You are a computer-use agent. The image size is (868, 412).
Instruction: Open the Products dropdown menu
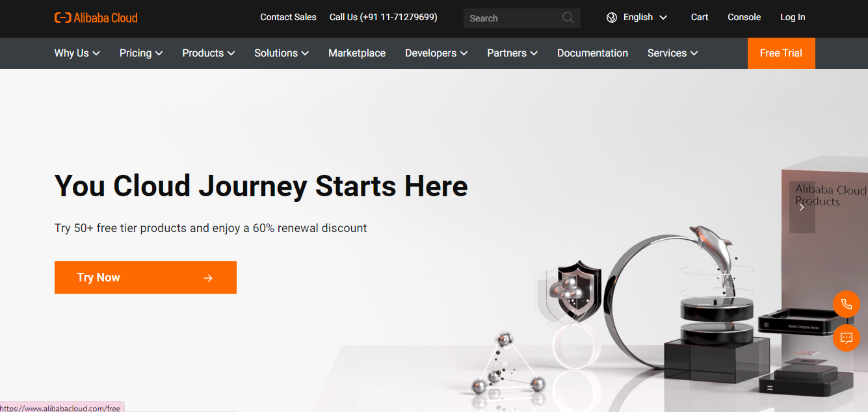click(x=209, y=53)
